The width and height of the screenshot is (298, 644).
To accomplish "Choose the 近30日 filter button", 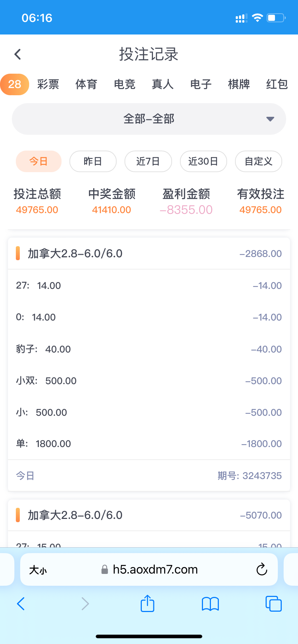I will [x=203, y=161].
